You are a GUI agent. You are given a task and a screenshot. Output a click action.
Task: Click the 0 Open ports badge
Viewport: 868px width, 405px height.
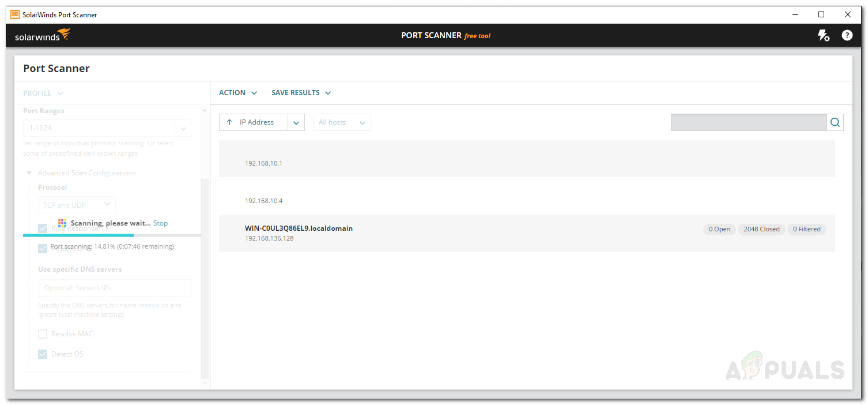pos(719,229)
